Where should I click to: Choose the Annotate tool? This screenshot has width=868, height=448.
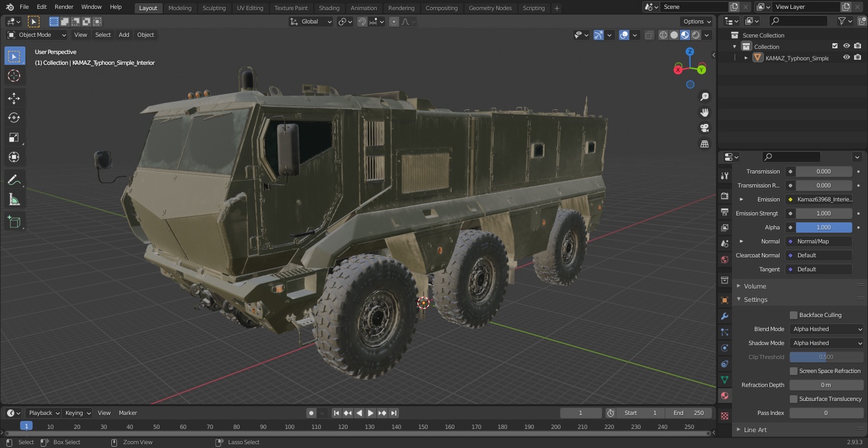point(14,180)
